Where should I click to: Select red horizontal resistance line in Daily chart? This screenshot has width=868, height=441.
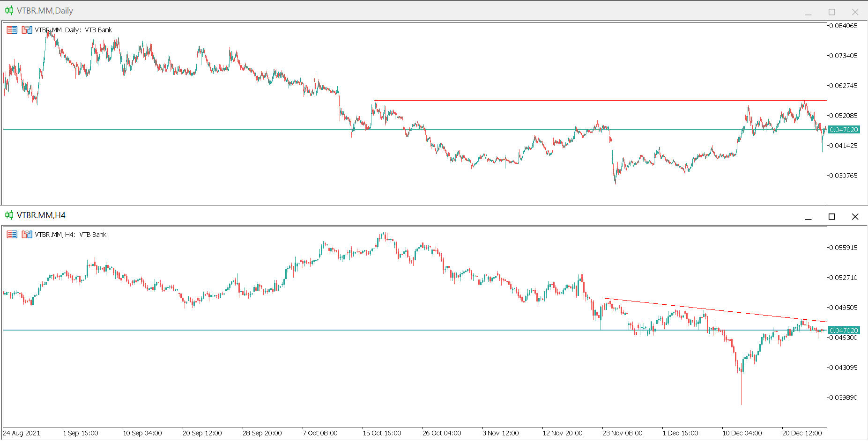pos(600,101)
